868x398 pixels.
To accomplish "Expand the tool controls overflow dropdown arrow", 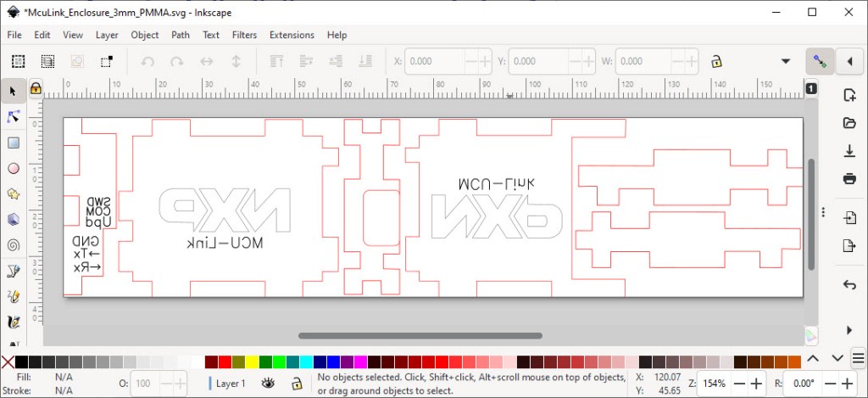I will [x=786, y=61].
